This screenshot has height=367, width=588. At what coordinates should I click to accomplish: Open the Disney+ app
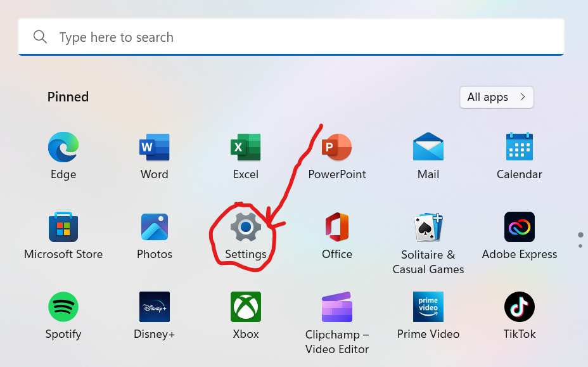pyautogui.click(x=155, y=307)
